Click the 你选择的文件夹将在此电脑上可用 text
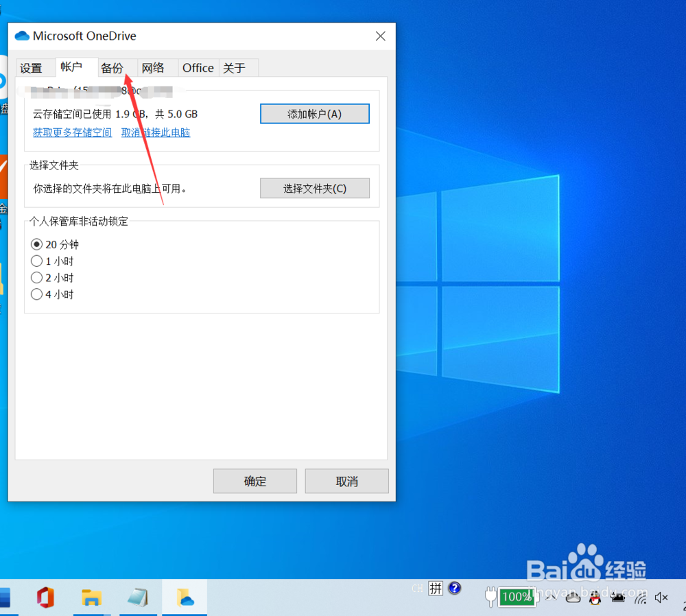 (110, 189)
